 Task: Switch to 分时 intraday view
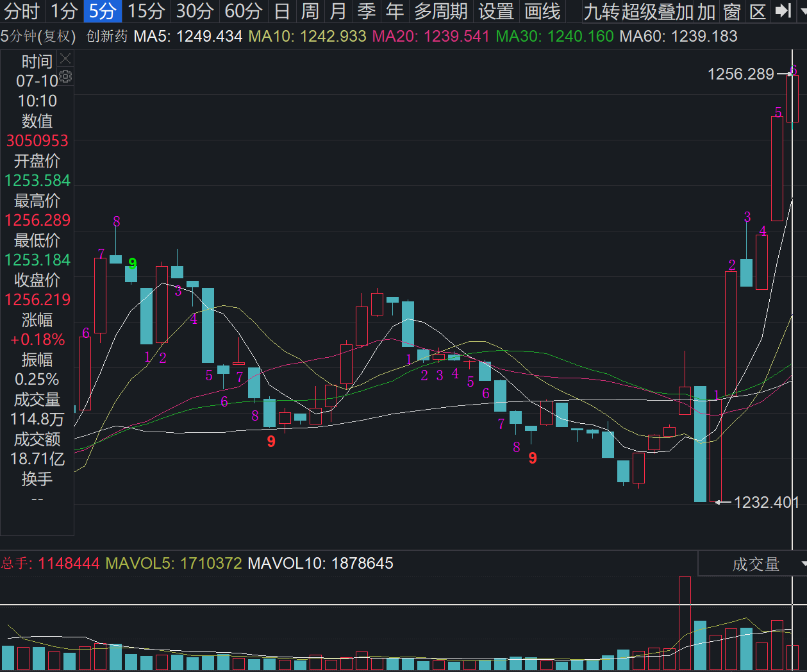click(22, 11)
